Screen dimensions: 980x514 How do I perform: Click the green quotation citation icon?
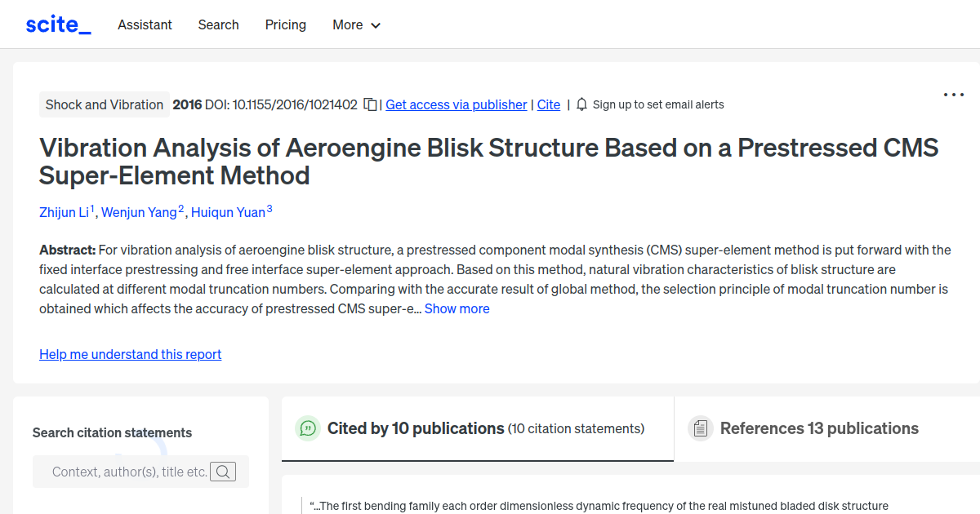(307, 428)
